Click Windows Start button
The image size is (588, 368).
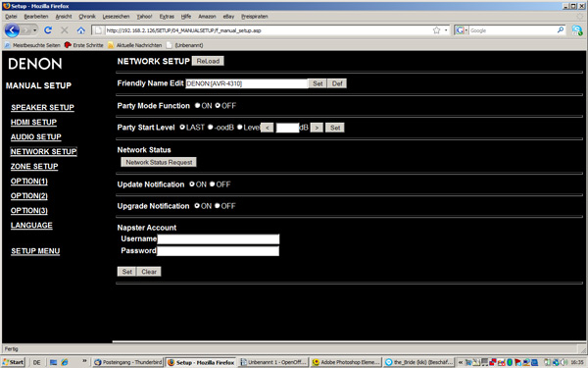13,362
